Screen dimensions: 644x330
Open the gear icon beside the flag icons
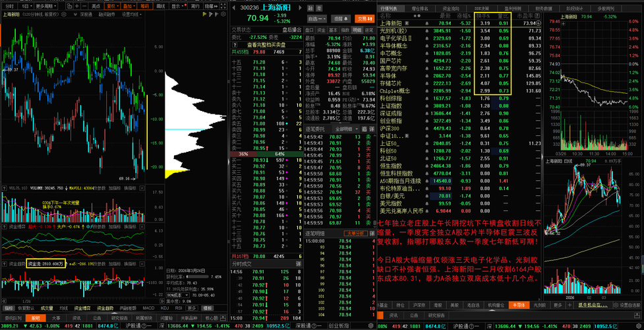[225, 15]
